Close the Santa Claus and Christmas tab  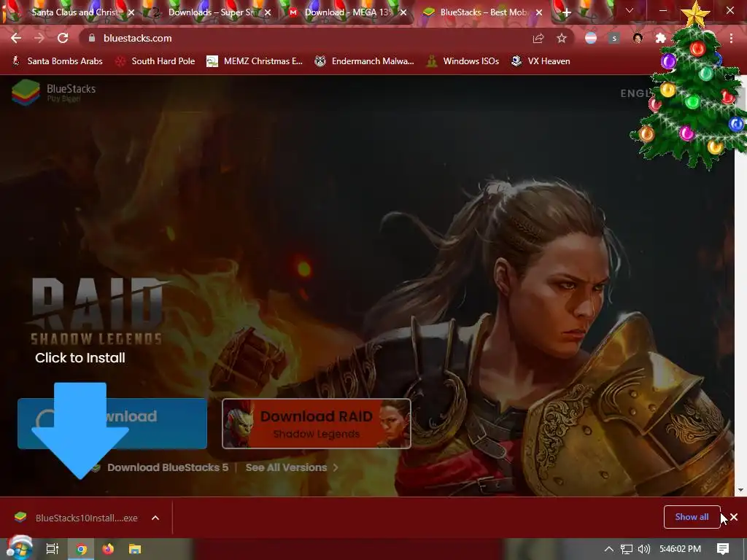click(x=131, y=13)
